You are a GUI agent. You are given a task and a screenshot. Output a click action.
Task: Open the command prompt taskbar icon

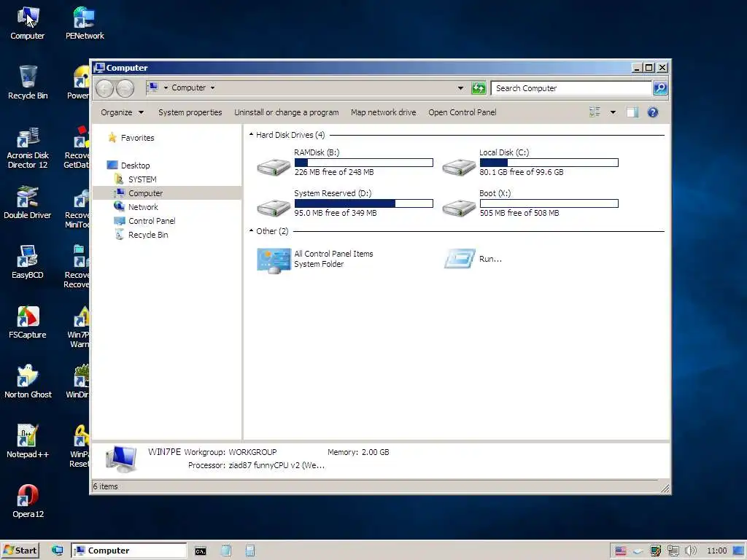click(201, 551)
